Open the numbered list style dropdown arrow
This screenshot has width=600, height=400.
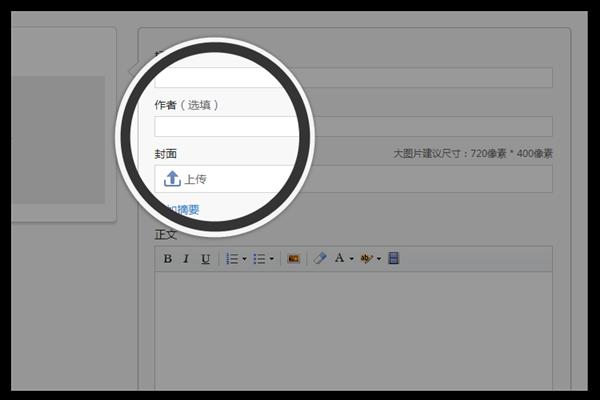pyautogui.click(x=244, y=260)
